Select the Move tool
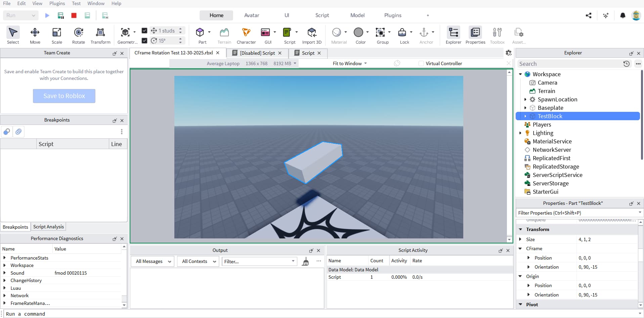Viewport: 644px width, 318px height. point(35,35)
